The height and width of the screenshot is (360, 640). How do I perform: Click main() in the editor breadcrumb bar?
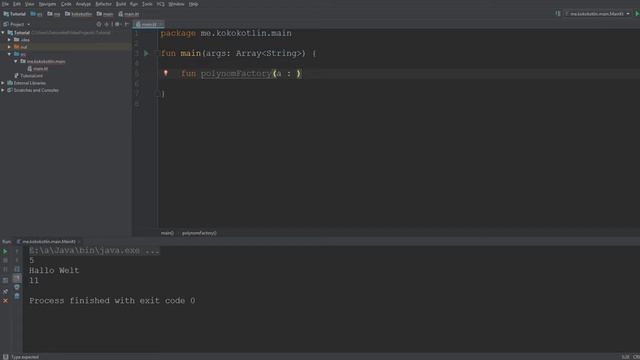(167, 233)
